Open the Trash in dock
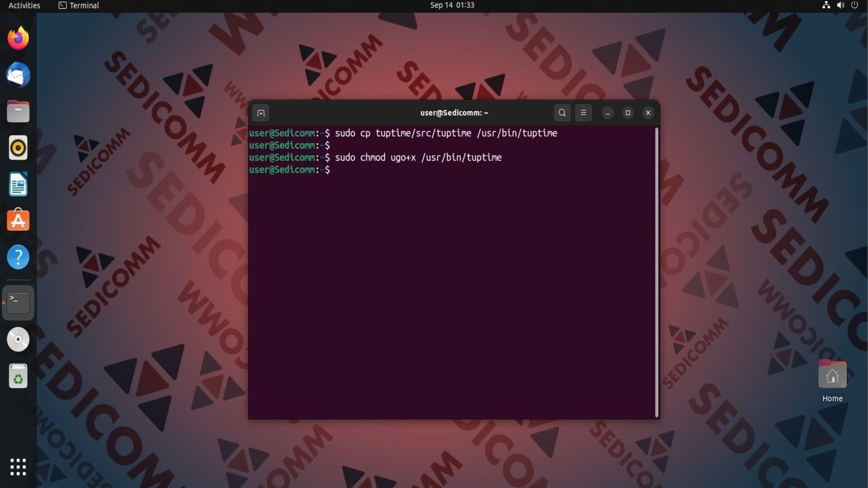The width and height of the screenshot is (868, 488). tap(18, 376)
